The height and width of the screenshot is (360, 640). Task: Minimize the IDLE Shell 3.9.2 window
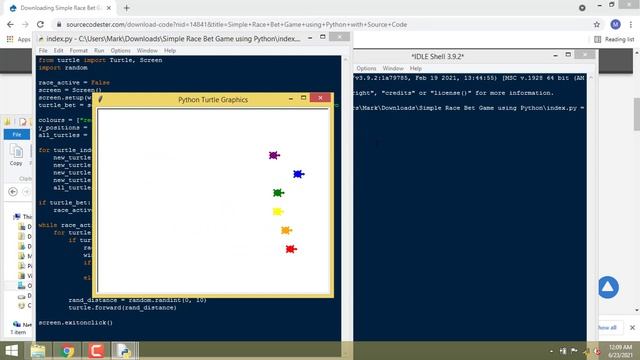(x=556, y=55)
